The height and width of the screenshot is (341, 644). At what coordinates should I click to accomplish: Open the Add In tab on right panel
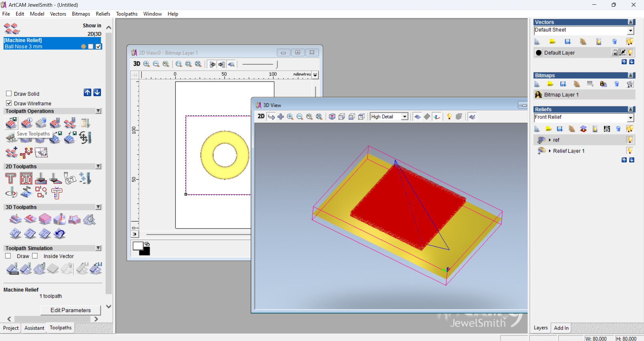click(561, 328)
